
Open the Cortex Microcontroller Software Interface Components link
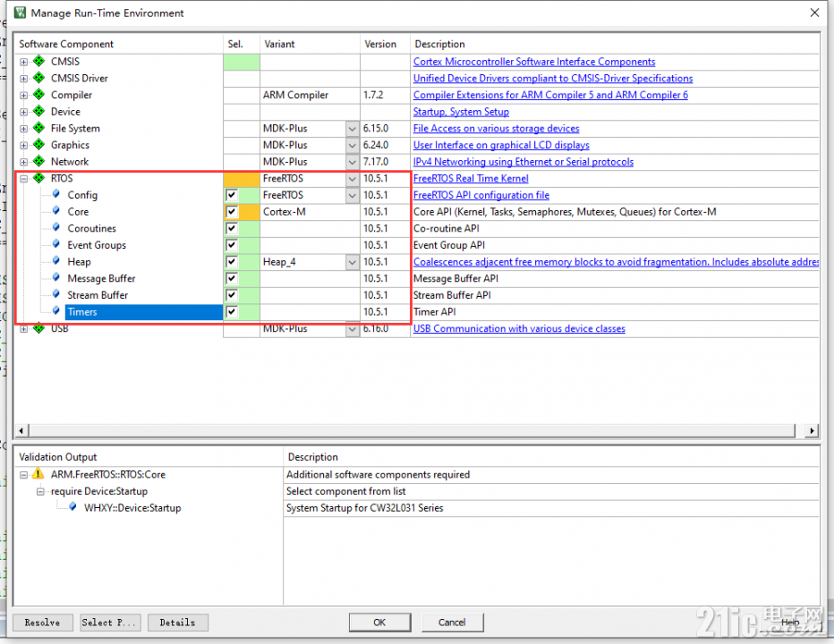(x=534, y=62)
